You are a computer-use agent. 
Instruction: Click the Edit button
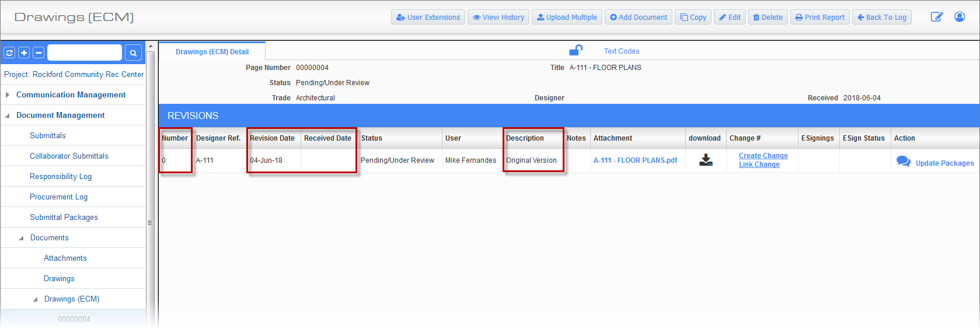coord(730,17)
